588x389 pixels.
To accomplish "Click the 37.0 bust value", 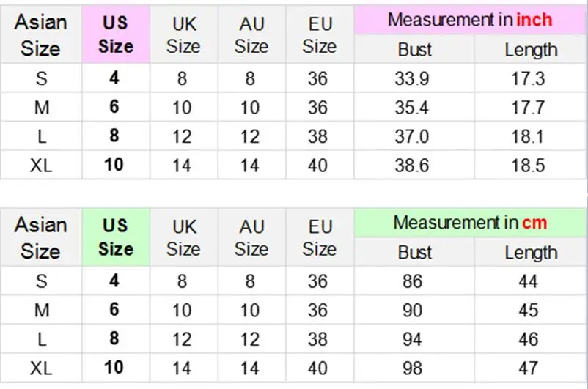I will 412,136.
